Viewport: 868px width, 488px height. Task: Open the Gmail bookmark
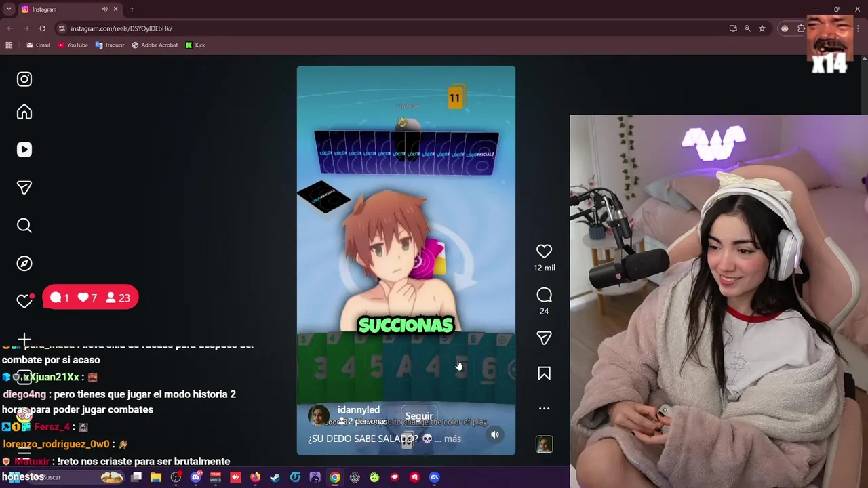(38, 45)
